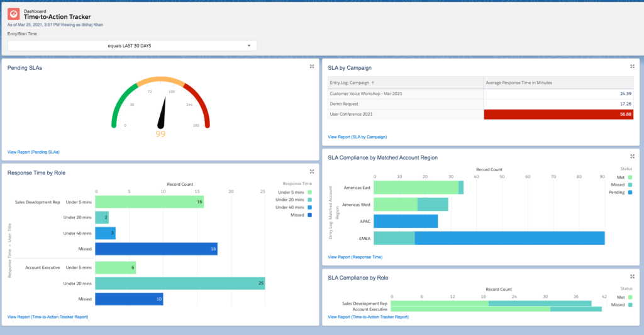644x335 pixels.
Task: Open the Entry/Start Time filter dropdown
Action: point(132,46)
